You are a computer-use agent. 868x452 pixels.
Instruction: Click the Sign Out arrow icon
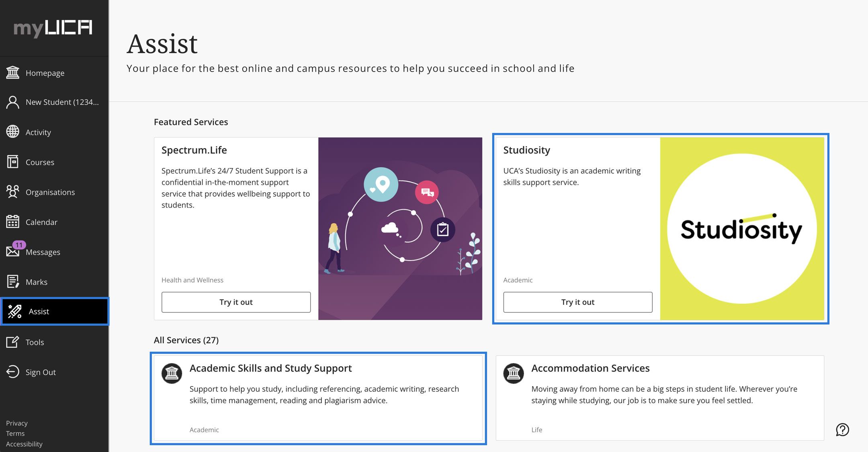pyautogui.click(x=12, y=372)
